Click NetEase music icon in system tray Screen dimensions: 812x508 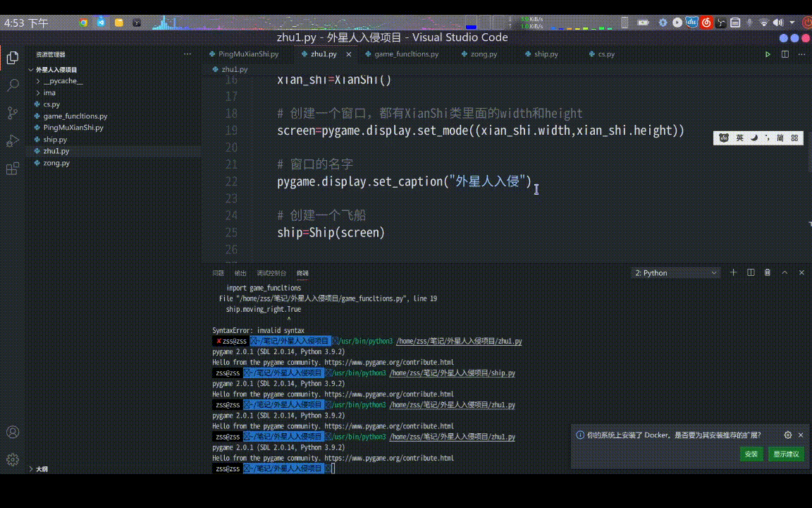point(706,23)
